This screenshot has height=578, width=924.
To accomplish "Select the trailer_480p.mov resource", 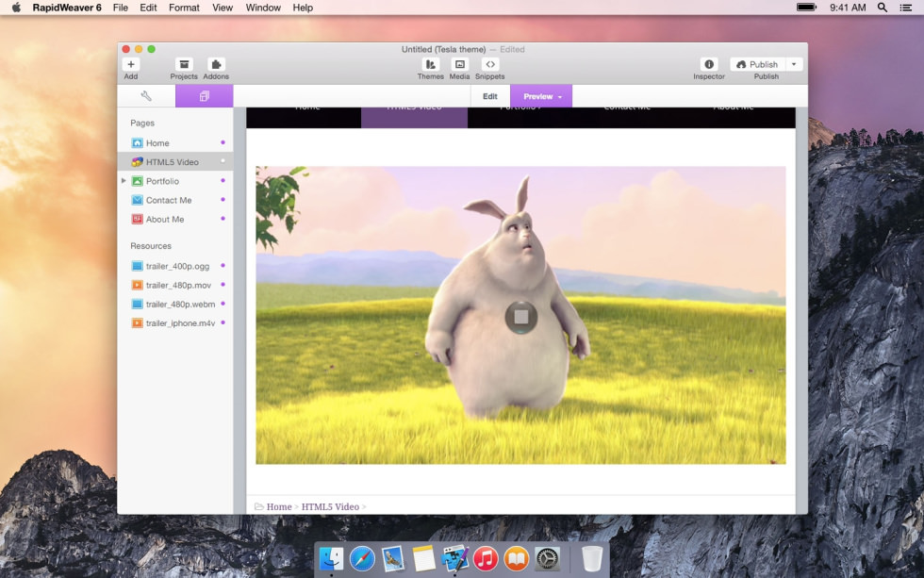I will (x=175, y=285).
